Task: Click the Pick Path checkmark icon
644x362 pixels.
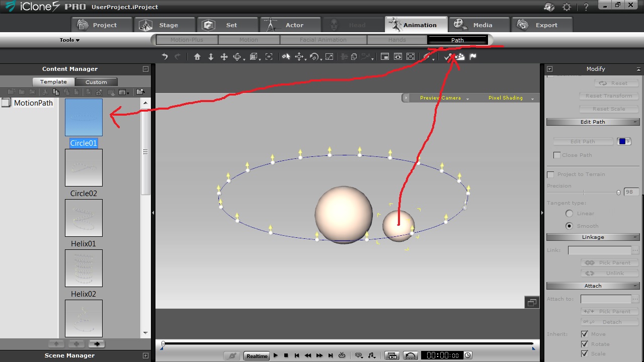Action: (x=447, y=57)
